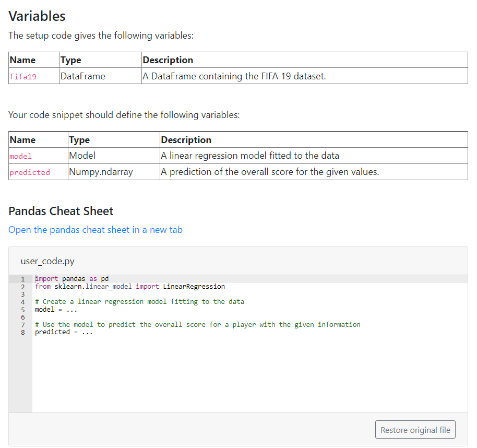Click the Numpy.ndarray type cell
The height and width of the screenshot is (448, 477).
(114, 172)
